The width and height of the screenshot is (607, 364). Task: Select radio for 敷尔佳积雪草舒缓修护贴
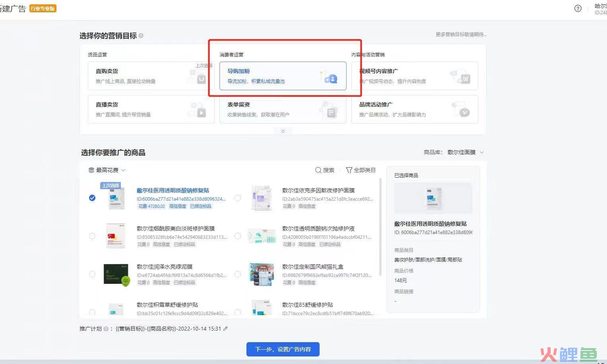pos(92,312)
